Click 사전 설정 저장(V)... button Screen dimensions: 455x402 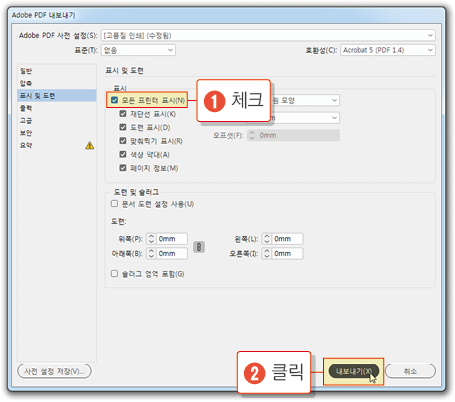coord(54,371)
